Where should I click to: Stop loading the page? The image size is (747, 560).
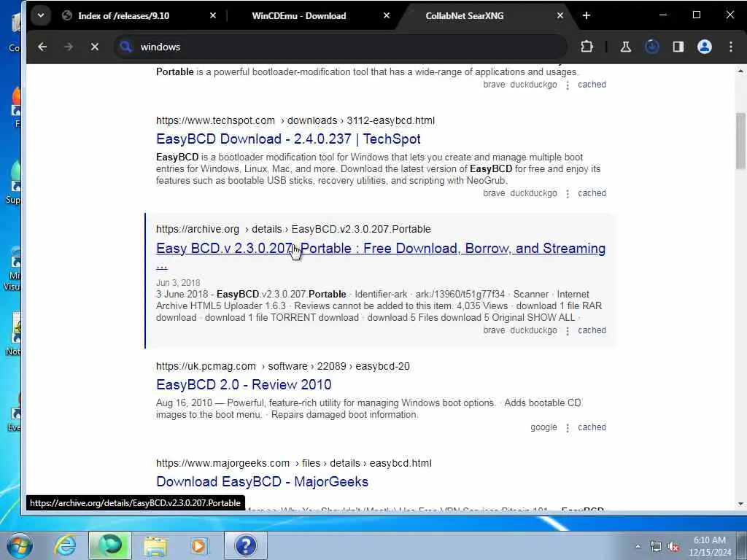(95, 47)
